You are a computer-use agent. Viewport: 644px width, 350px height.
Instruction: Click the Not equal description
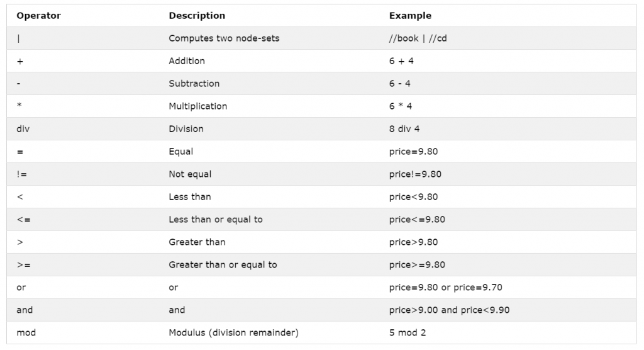pos(190,174)
